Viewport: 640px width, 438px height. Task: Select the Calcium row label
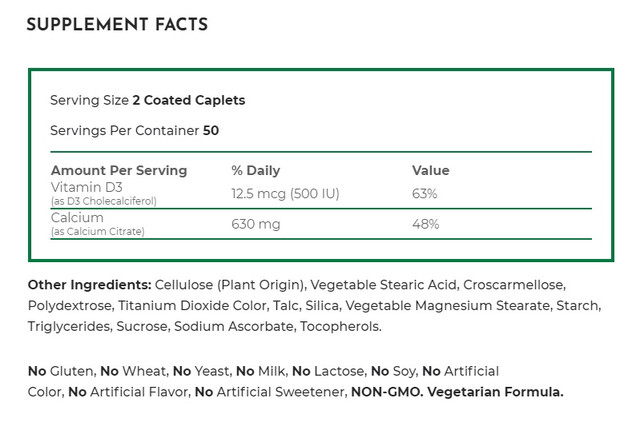tap(77, 218)
